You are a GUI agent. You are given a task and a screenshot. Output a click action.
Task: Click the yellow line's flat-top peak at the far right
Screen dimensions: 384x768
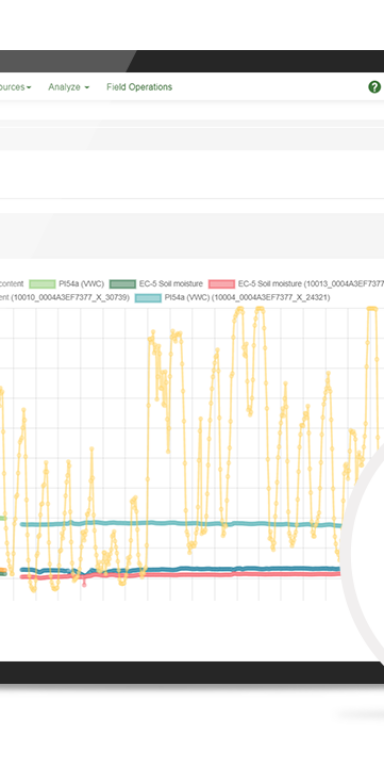pyautogui.click(x=372, y=308)
